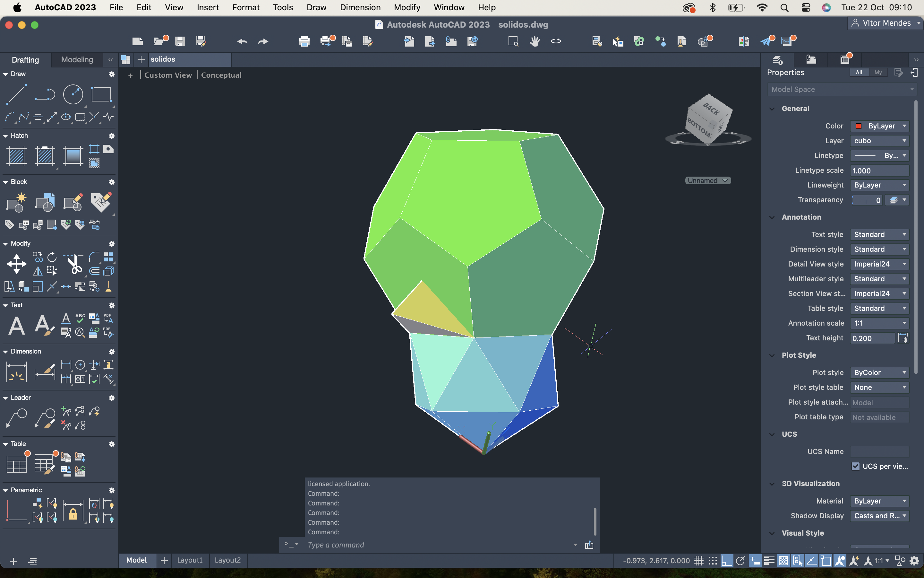Select the Line draw tool
The height and width of the screenshot is (578, 924).
(16, 94)
